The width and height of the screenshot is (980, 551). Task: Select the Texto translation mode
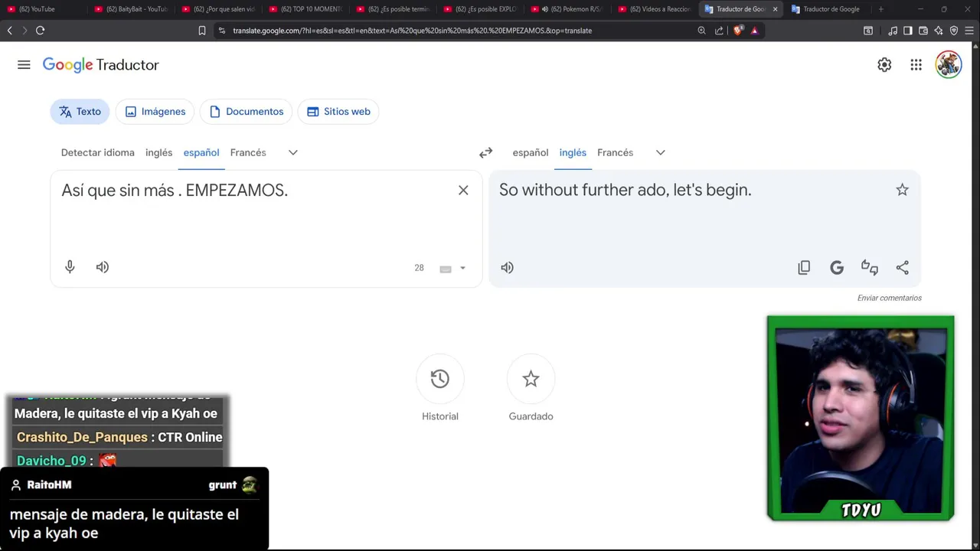[x=80, y=112]
